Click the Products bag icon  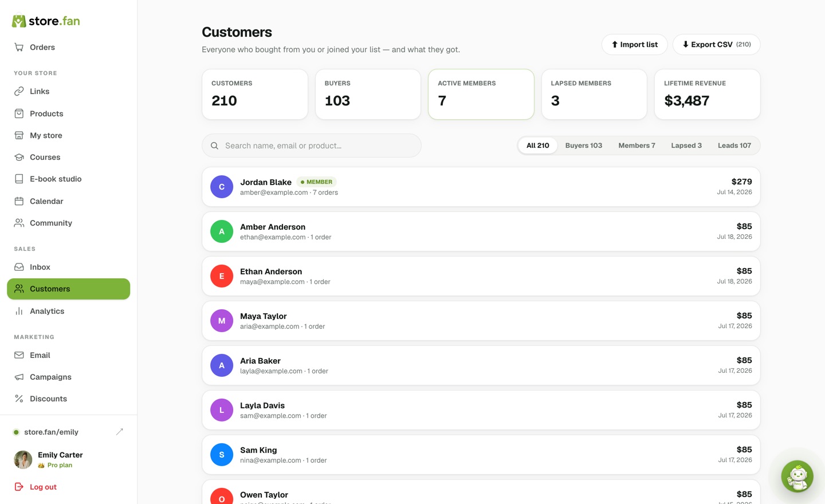click(x=19, y=114)
